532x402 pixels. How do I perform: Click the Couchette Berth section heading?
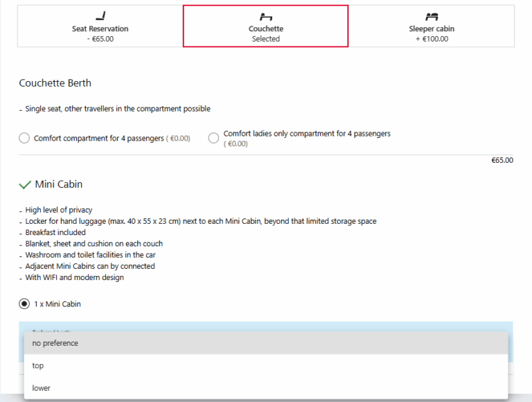tap(55, 83)
